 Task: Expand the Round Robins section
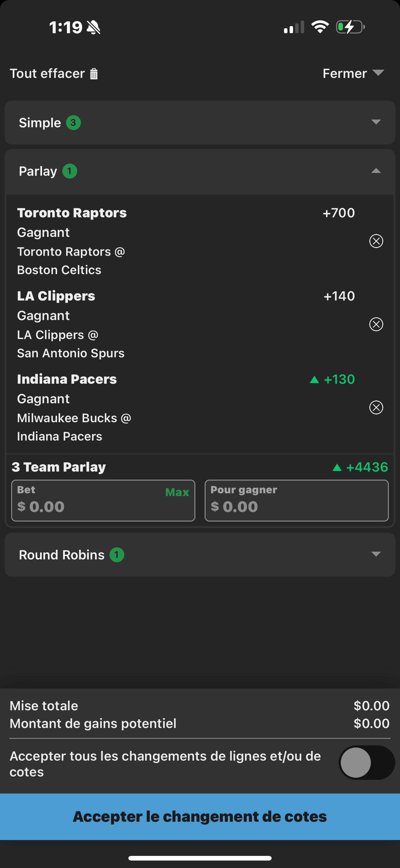coord(376,554)
